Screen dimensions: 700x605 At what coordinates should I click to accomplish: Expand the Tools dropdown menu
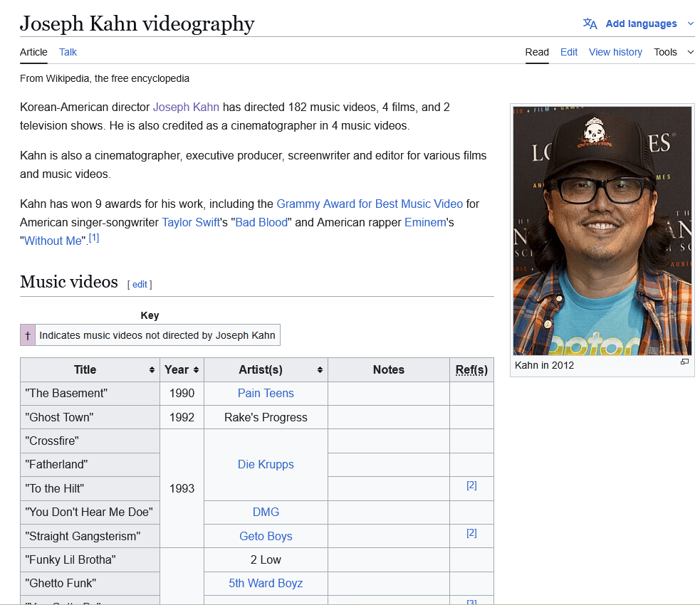674,52
